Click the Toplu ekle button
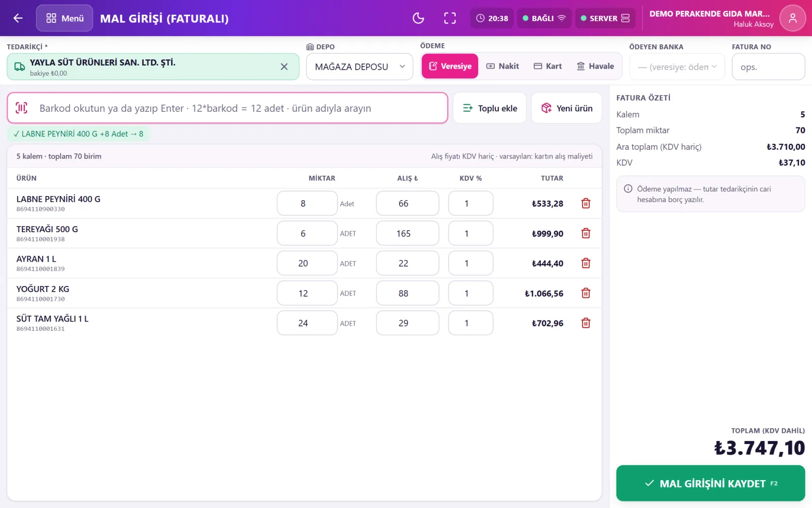 click(x=490, y=108)
